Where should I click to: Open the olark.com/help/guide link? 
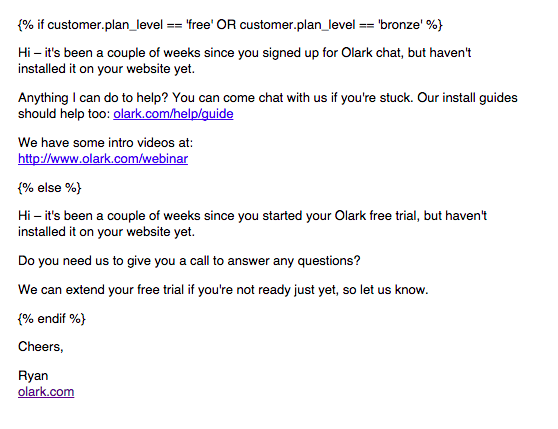[173, 114]
